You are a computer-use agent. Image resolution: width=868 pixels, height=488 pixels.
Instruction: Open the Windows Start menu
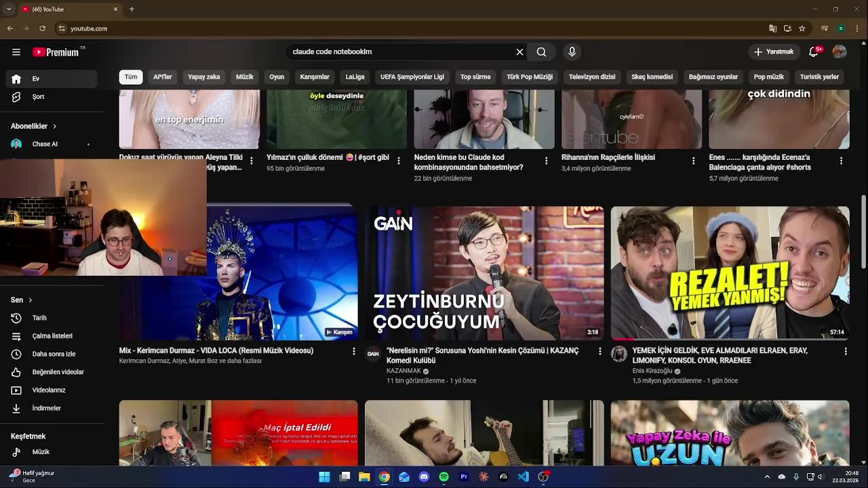pyautogui.click(x=324, y=477)
